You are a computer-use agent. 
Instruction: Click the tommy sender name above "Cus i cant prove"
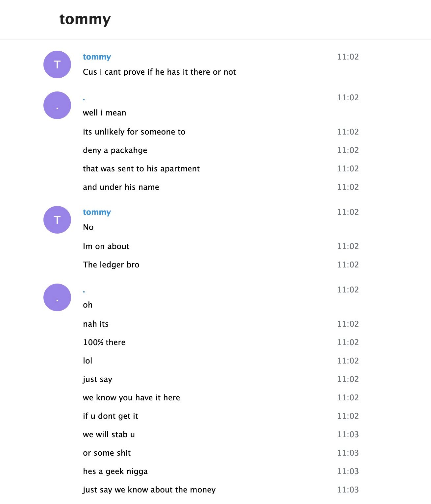point(97,57)
